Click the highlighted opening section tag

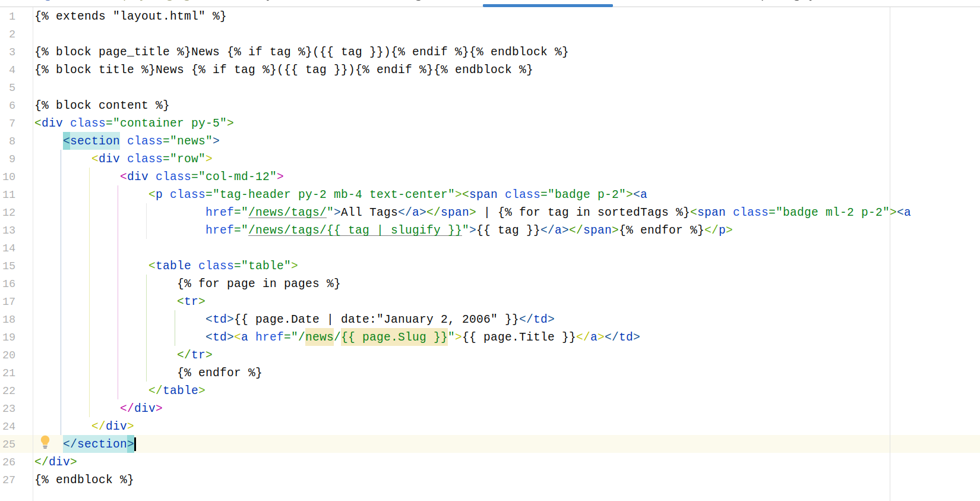[x=92, y=141]
